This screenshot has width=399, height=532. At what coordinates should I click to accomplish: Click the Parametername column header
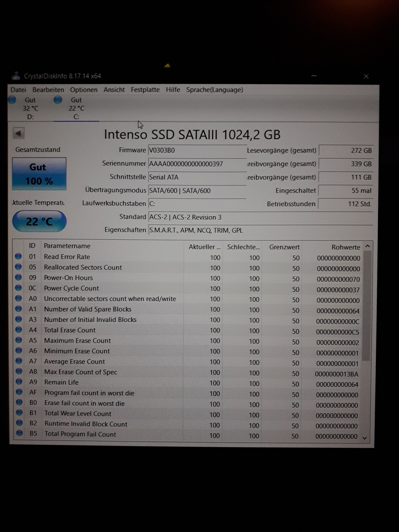pyautogui.click(x=67, y=246)
